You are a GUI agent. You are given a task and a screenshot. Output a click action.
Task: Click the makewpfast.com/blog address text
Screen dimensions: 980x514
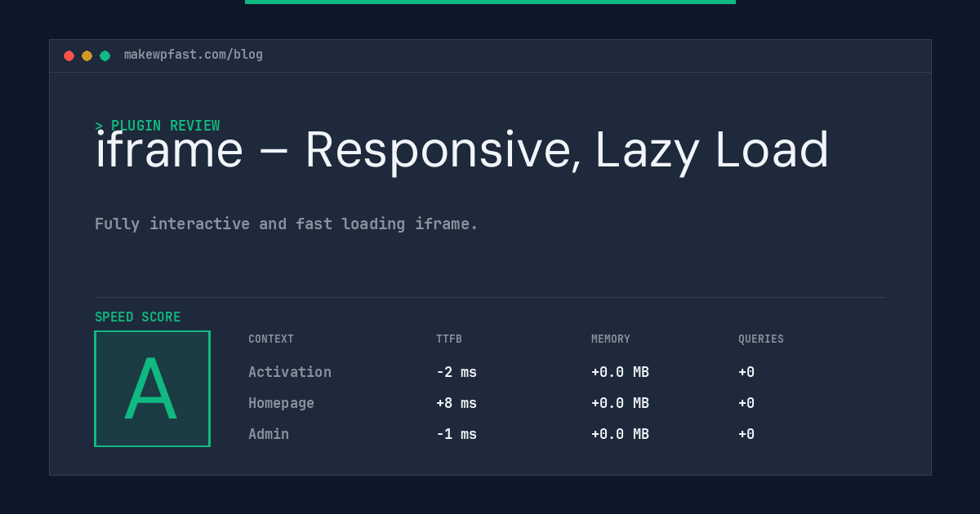[x=194, y=55]
